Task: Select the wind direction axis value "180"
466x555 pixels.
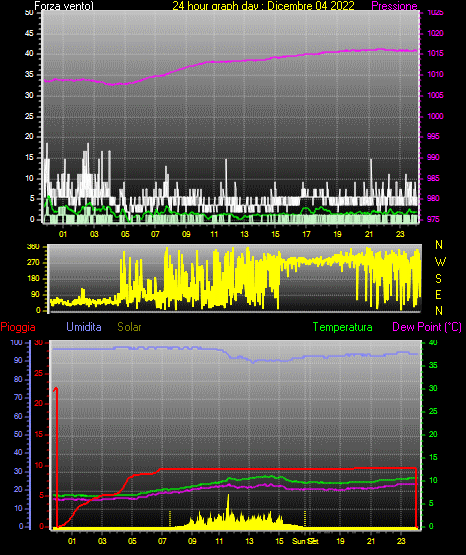Action: coord(33,279)
